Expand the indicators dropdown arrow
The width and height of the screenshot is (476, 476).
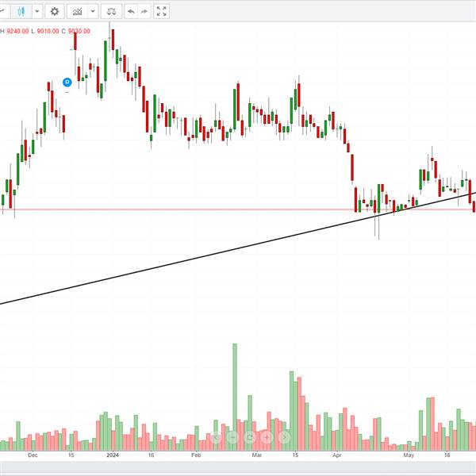(x=93, y=12)
